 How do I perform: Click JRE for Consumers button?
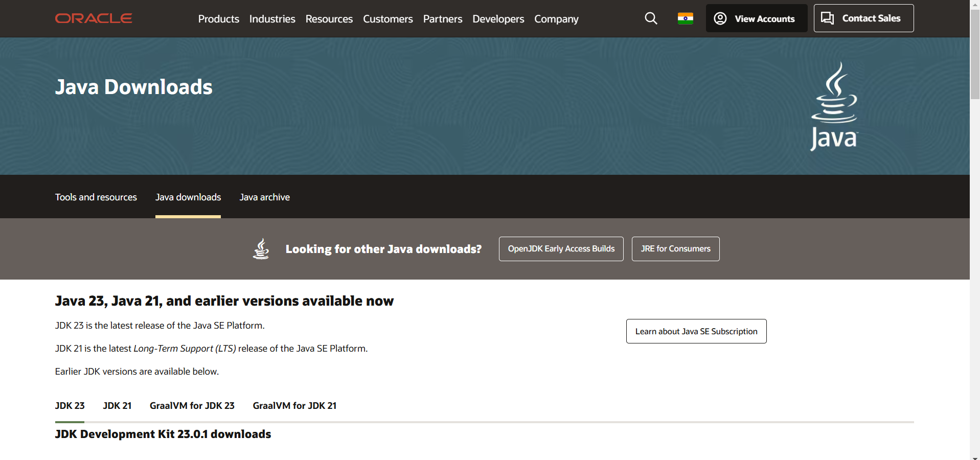(x=675, y=249)
